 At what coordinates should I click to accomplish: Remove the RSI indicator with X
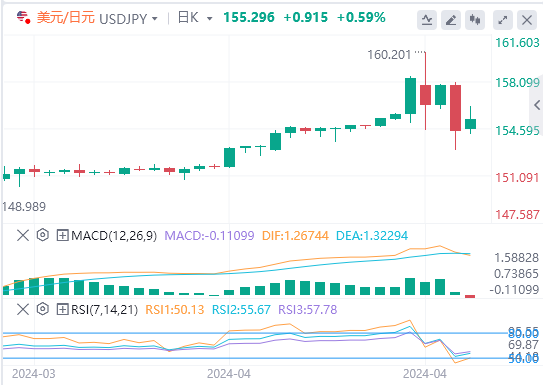tap(23, 309)
